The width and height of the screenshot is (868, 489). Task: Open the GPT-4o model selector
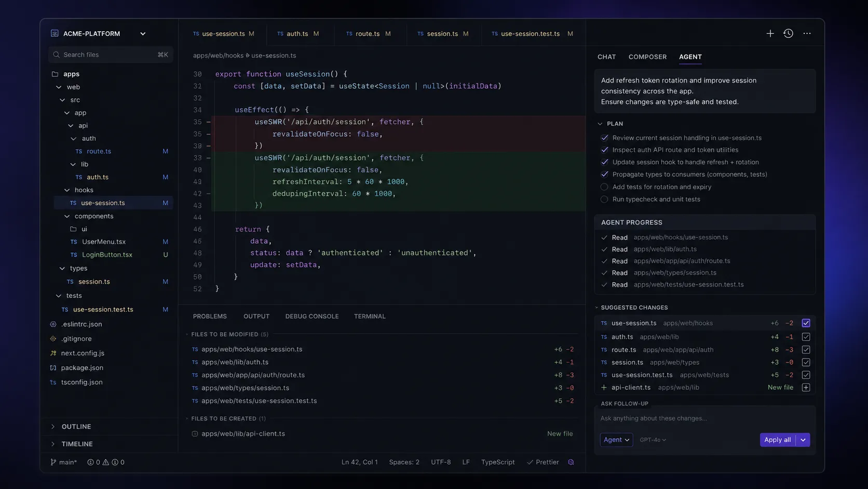[x=653, y=440]
